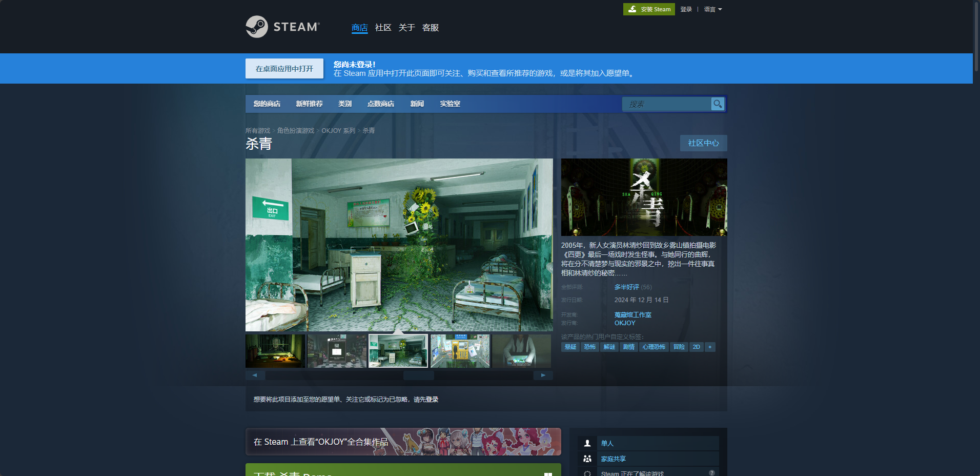Image resolution: width=980 pixels, height=476 pixels.
Task: Click the 恐怖 tag
Action: pyautogui.click(x=590, y=347)
